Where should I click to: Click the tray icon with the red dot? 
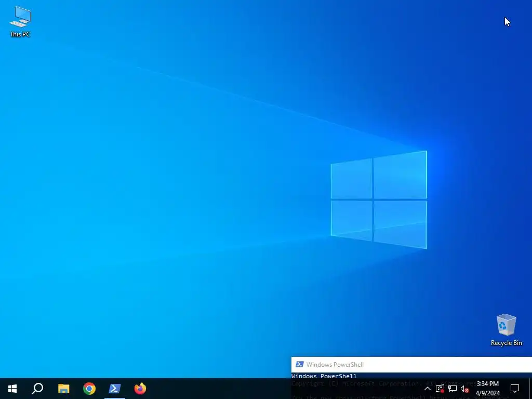coord(440,389)
